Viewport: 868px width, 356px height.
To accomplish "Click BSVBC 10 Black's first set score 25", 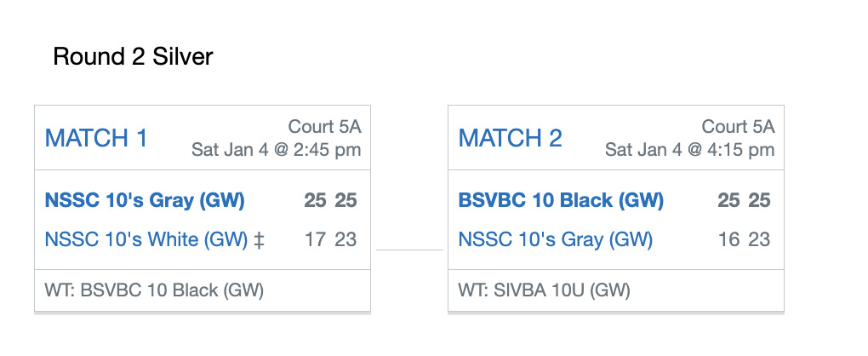I will [x=728, y=200].
